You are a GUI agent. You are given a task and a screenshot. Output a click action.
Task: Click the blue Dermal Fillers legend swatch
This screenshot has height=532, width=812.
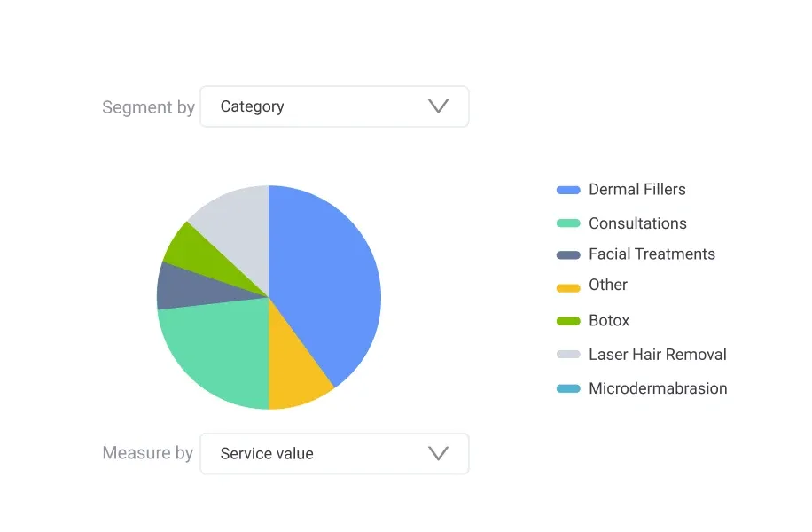(x=568, y=190)
